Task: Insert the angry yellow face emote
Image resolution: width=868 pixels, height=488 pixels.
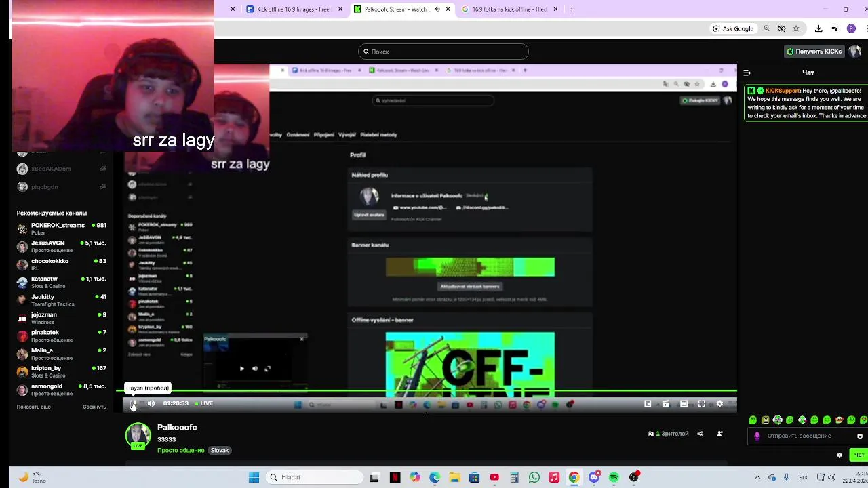Action: [765, 420]
